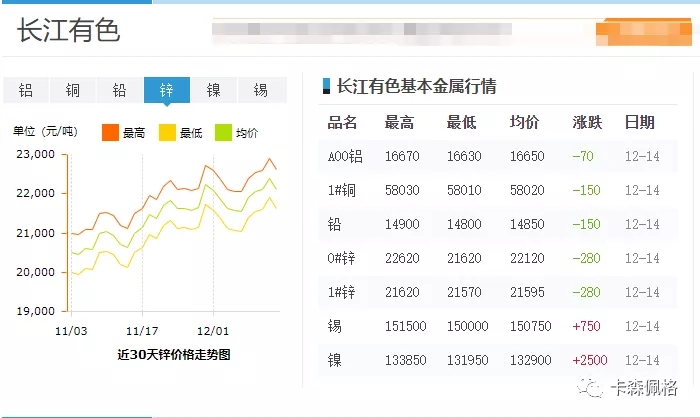Click the 铅 low price 14800
The width and height of the screenshot is (700, 418).
point(464,224)
